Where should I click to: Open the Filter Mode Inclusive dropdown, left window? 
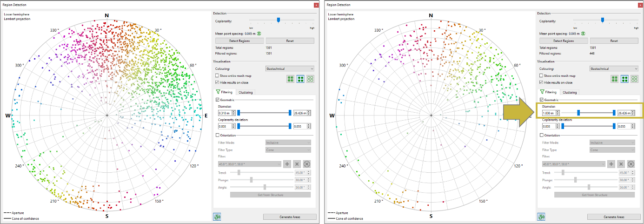pos(288,143)
